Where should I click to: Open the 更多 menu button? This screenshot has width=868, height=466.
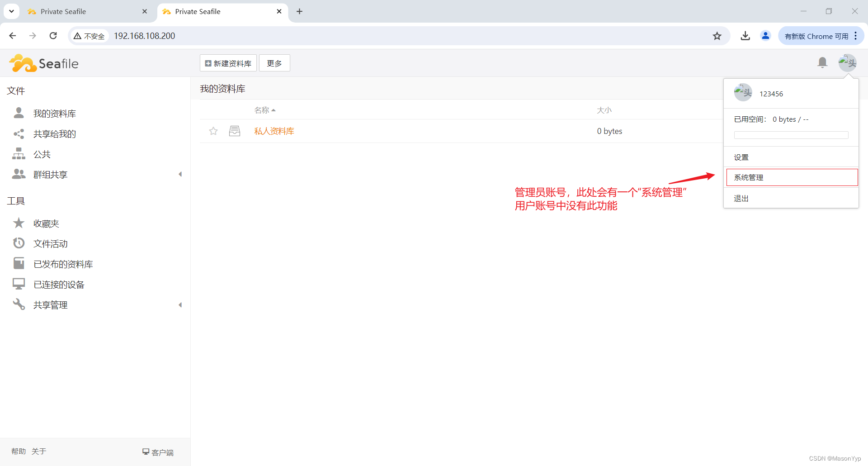274,63
